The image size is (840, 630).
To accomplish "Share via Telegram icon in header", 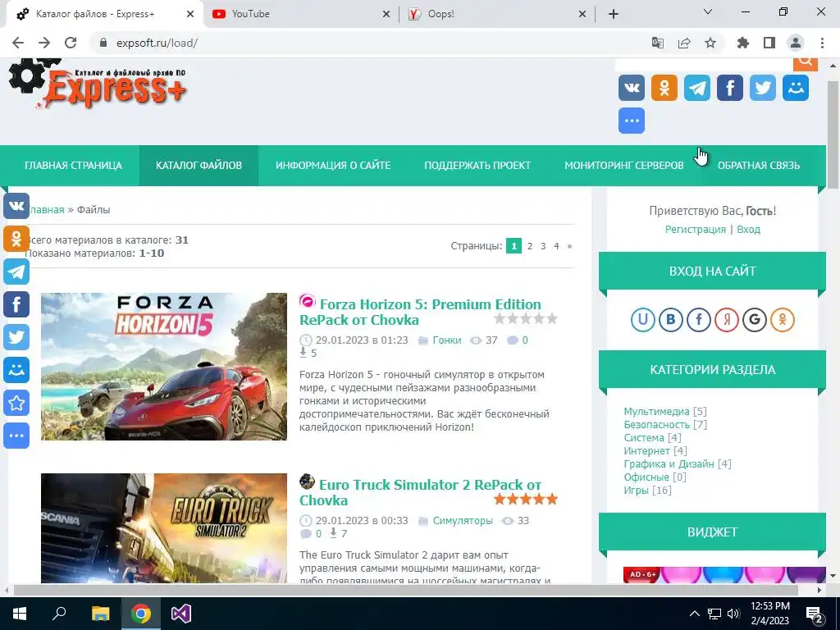I will pyautogui.click(x=697, y=88).
